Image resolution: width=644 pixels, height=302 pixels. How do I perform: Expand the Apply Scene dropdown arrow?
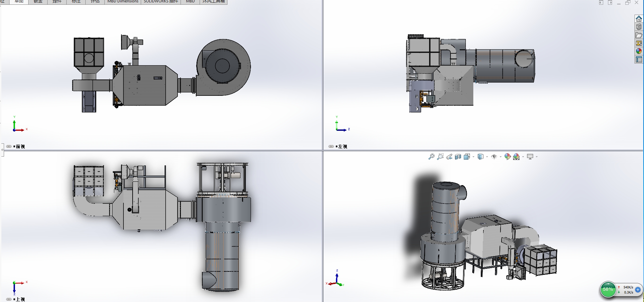coord(523,157)
